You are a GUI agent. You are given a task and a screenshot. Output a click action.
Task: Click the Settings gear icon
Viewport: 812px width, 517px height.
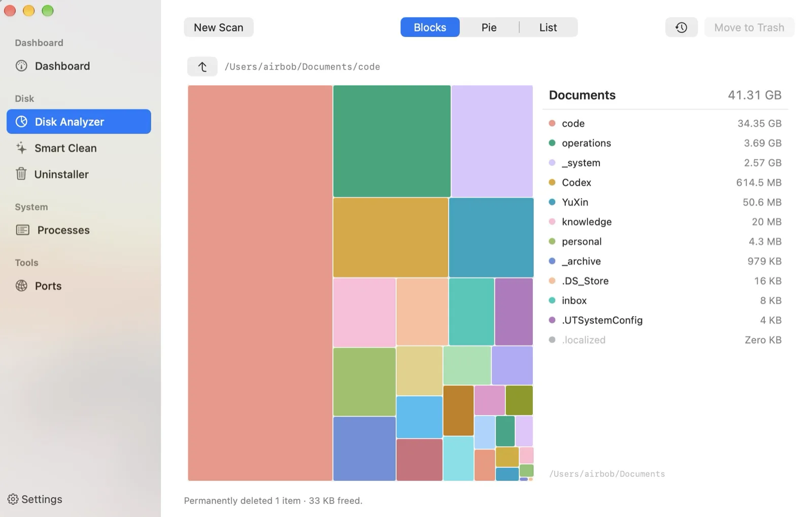pyautogui.click(x=13, y=499)
